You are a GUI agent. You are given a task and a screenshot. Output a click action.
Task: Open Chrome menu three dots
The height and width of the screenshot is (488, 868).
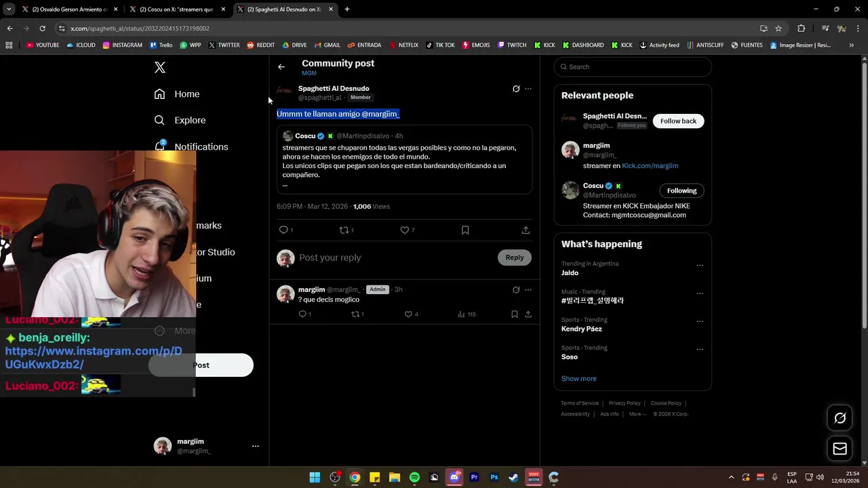(859, 28)
